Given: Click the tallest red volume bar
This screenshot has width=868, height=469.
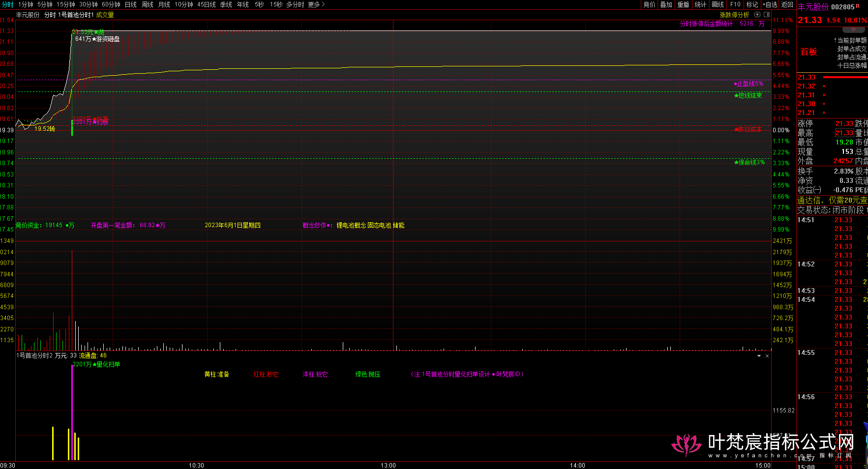Looking at the screenshot, I should 72,300.
